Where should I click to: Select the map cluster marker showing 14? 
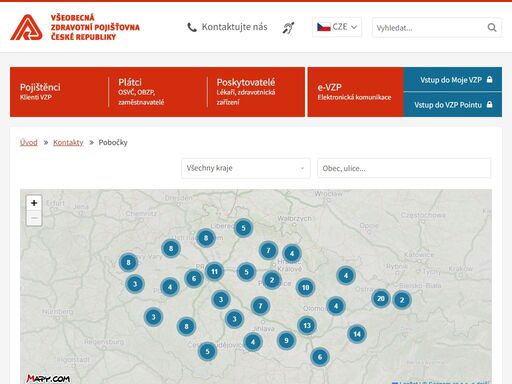(357, 334)
